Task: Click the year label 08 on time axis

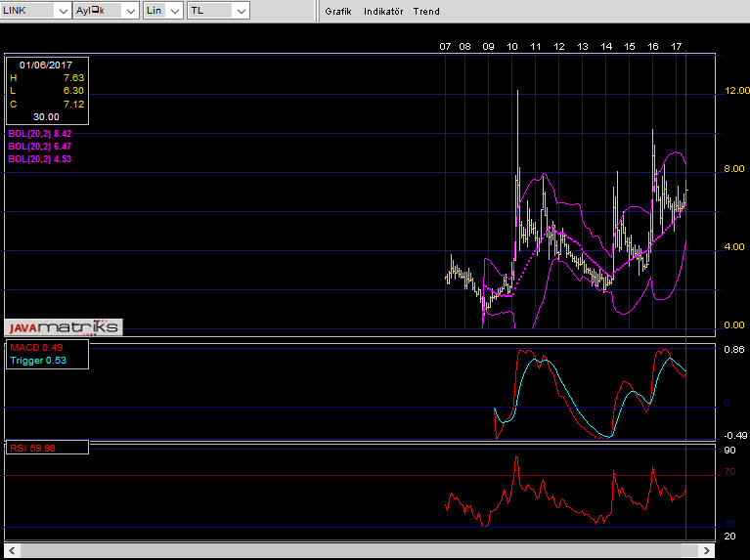Action: tap(464, 46)
